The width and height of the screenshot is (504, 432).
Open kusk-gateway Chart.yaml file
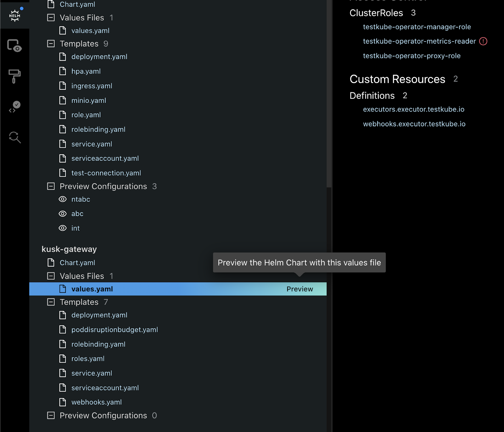point(77,263)
